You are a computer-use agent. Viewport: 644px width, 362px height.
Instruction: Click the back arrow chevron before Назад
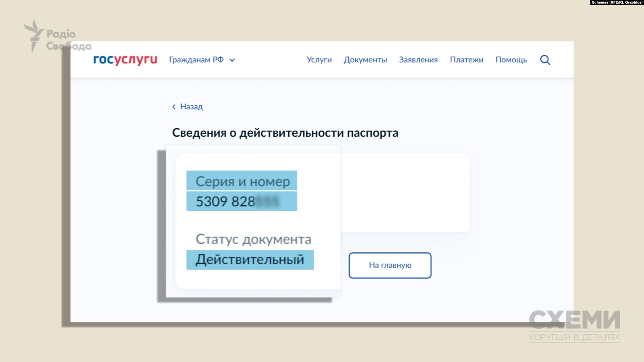[x=174, y=107]
